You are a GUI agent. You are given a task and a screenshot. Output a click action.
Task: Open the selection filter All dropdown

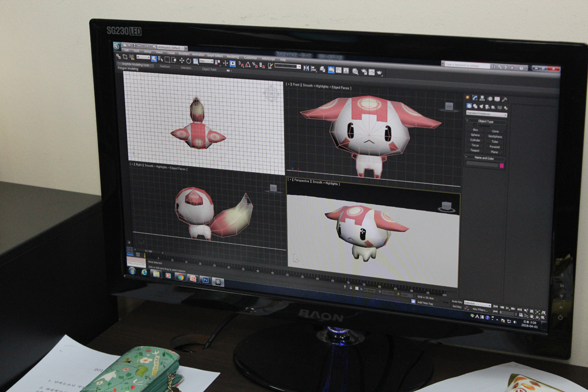tap(143, 58)
